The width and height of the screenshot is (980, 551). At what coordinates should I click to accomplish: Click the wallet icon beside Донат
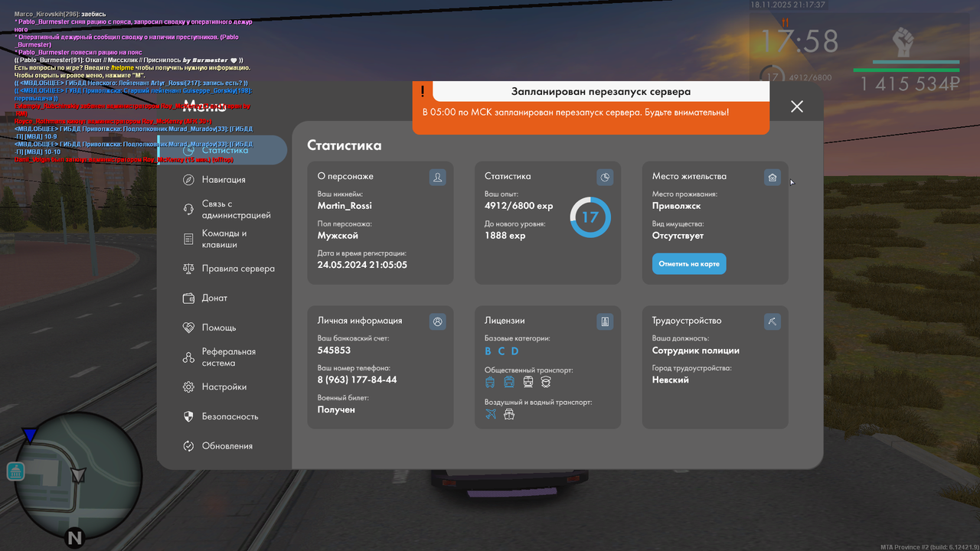pos(188,298)
